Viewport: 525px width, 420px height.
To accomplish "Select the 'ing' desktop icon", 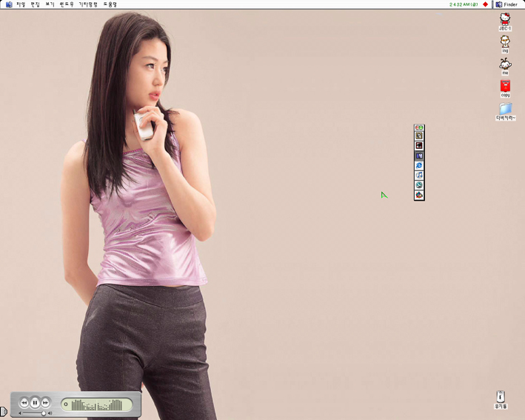I will point(505,42).
